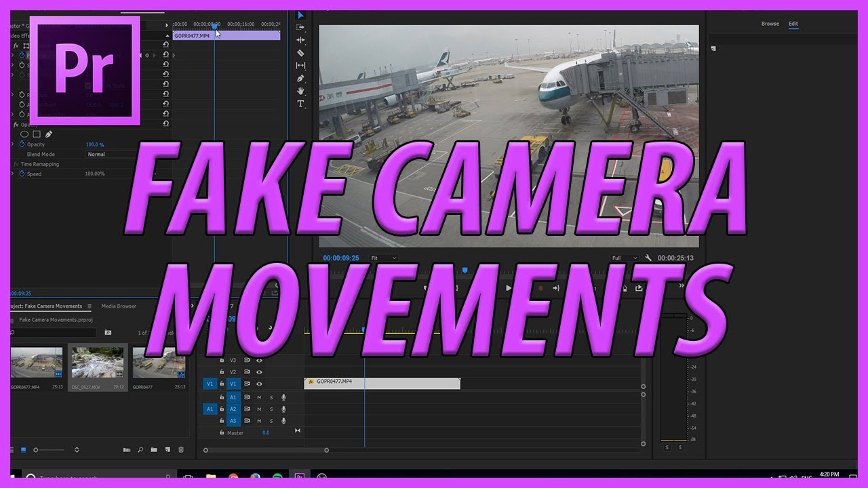Click the Export Frame icon under the Program Monitor

639,287
